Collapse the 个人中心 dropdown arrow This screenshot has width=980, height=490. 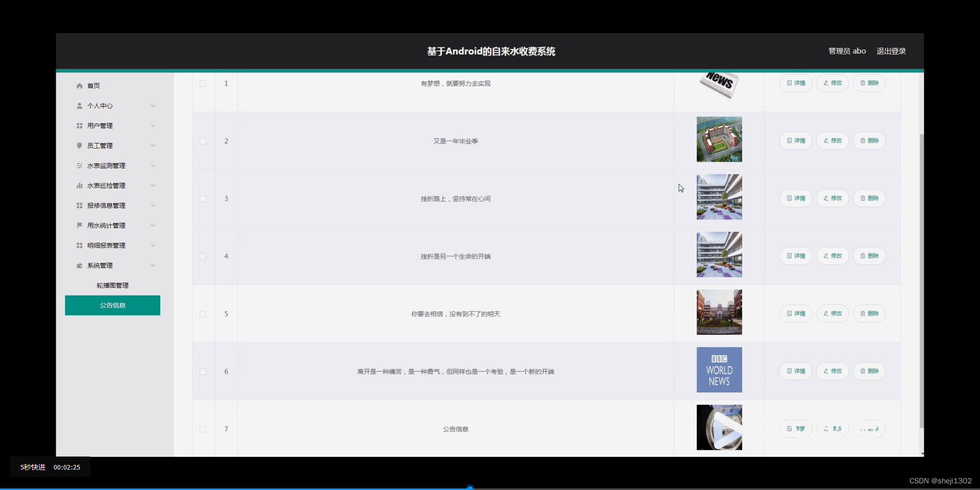coord(153,106)
